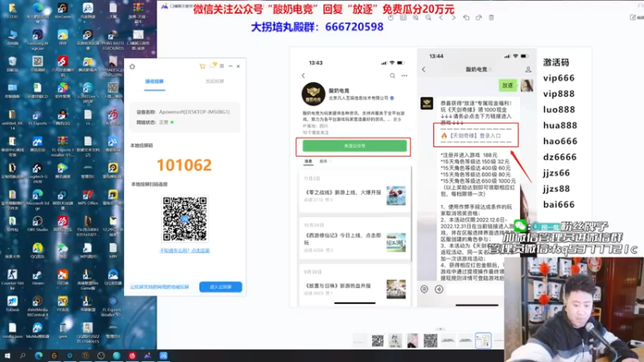Open QQ音乐 desktop shortcut
Viewport: 644px width, 362px height.
(x=37, y=251)
